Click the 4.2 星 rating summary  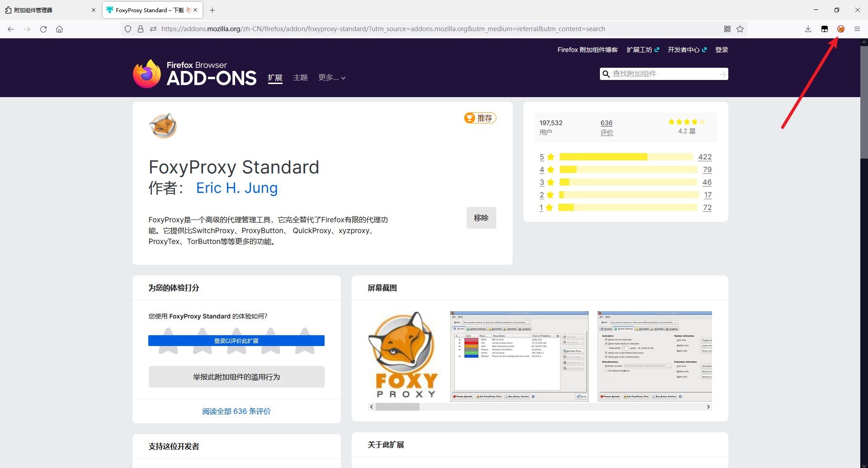[x=687, y=127]
